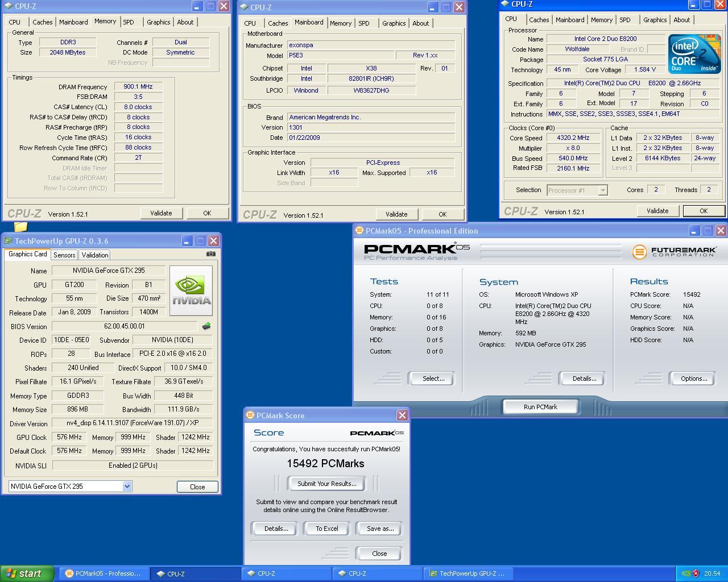Screen dimensions: 728x582
Task: Click the red security shield tray icon
Action: point(696,573)
